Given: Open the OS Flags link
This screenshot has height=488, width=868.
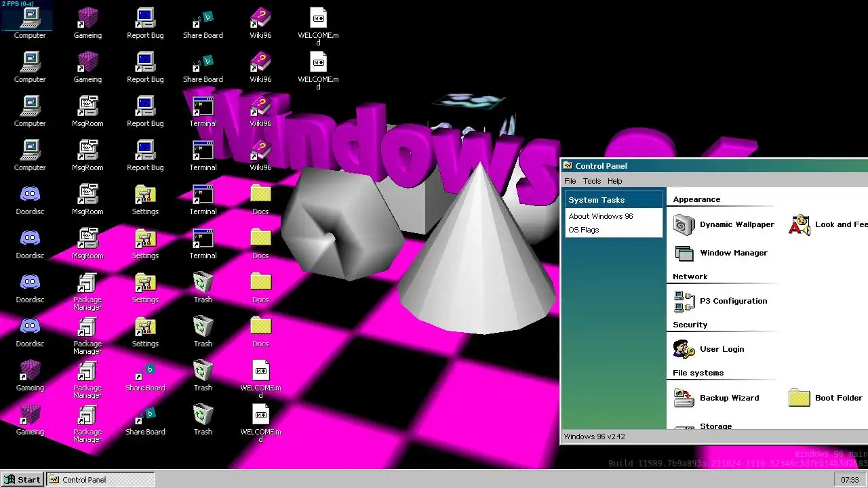Looking at the screenshot, I should tap(584, 230).
